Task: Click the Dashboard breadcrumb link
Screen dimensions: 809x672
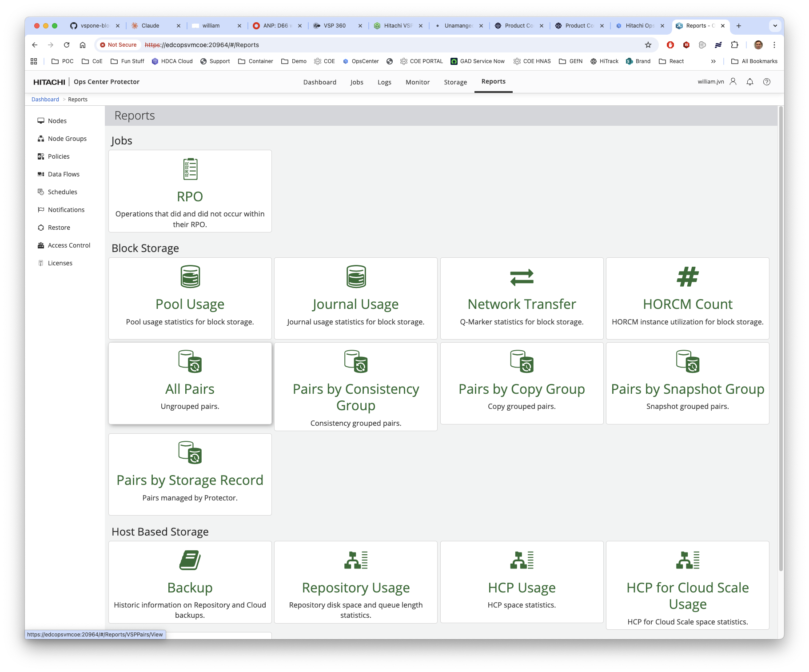Action: click(x=45, y=100)
